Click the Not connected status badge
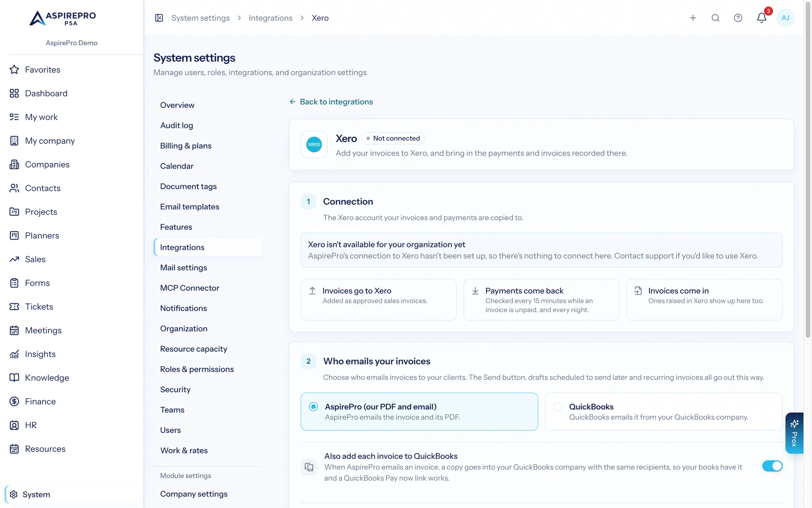The width and height of the screenshot is (812, 508). point(393,138)
